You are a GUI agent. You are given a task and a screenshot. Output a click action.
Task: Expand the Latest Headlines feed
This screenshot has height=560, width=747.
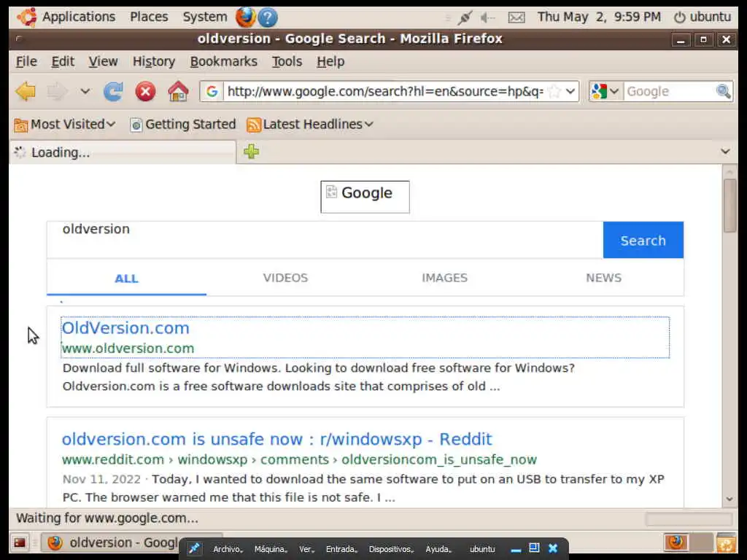click(x=310, y=124)
